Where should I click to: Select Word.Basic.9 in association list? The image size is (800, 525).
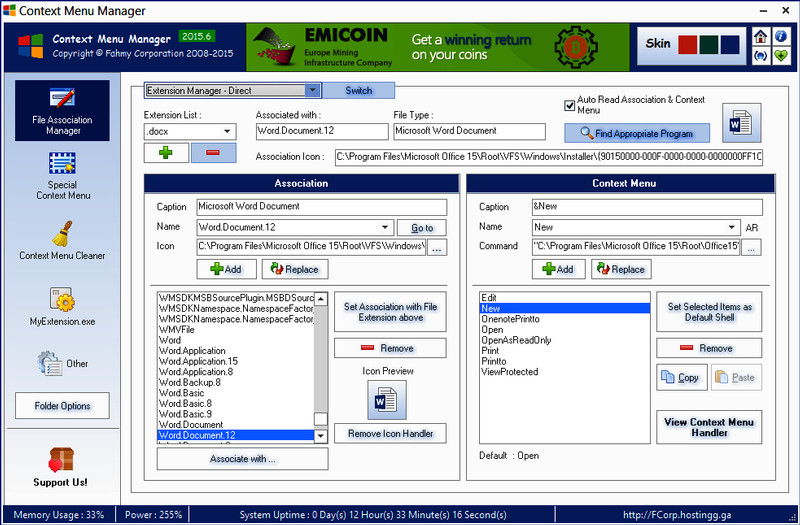tap(236, 414)
